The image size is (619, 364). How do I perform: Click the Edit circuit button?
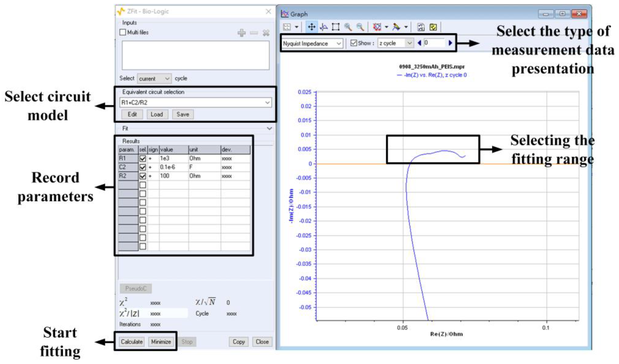tap(132, 114)
